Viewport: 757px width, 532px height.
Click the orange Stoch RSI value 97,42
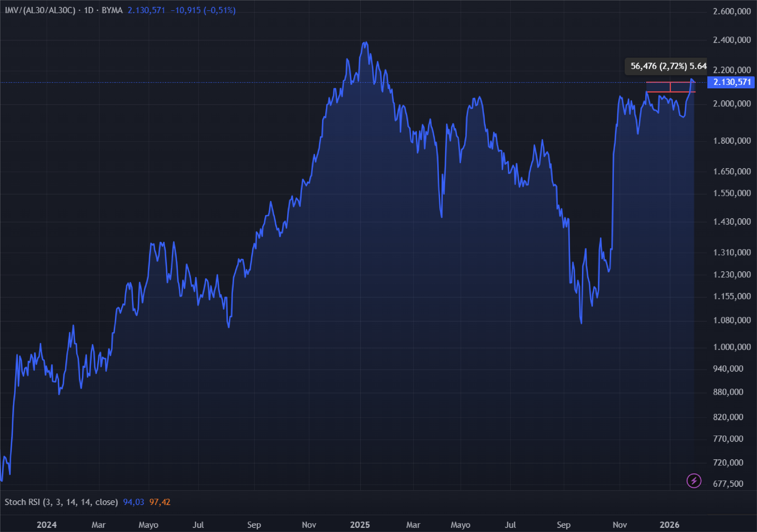160,502
